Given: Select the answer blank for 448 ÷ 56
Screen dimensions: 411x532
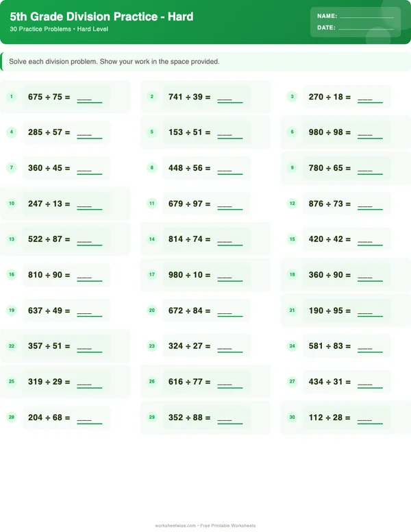Looking at the screenshot, I should click(x=230, y=169).
